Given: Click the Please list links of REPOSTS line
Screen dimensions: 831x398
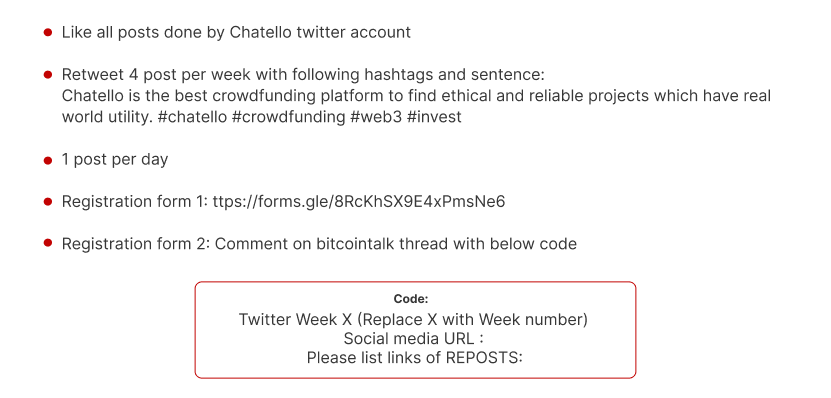Looking at the screenshot, I should 414,358.
